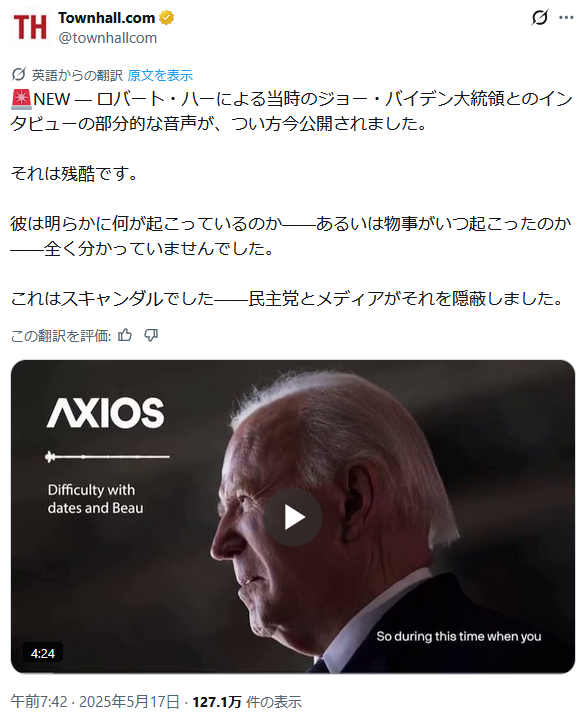Click the audio waveform line under AXIOS
This screenshot has width=584, height=714.
(107, 456)
